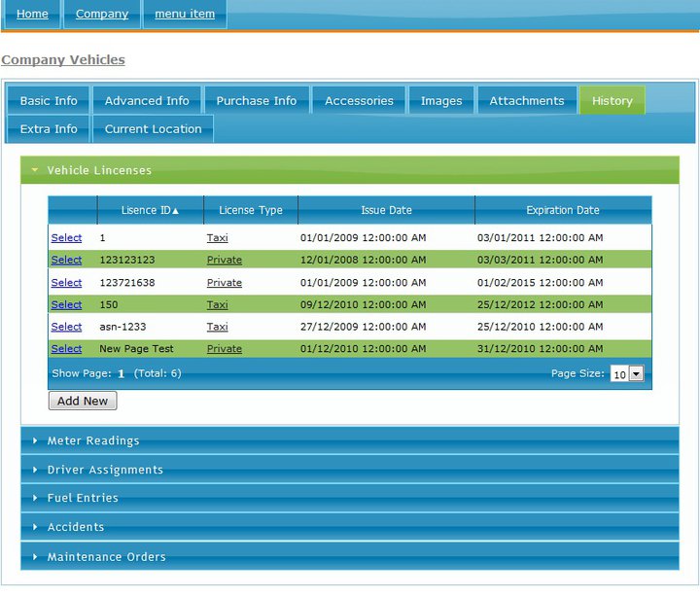The height and width of the screenshot is (596, 700).
Task: Click the Company Vehicles heading link
Action: click(x=63, y=60)
